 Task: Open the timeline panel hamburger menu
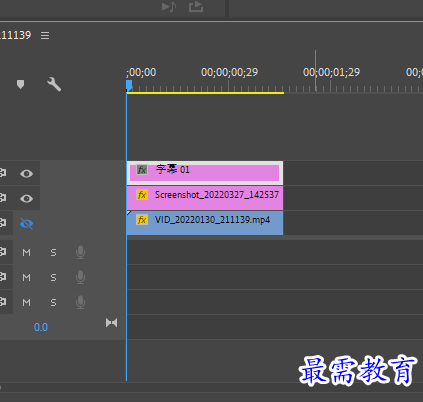point(45,35)
